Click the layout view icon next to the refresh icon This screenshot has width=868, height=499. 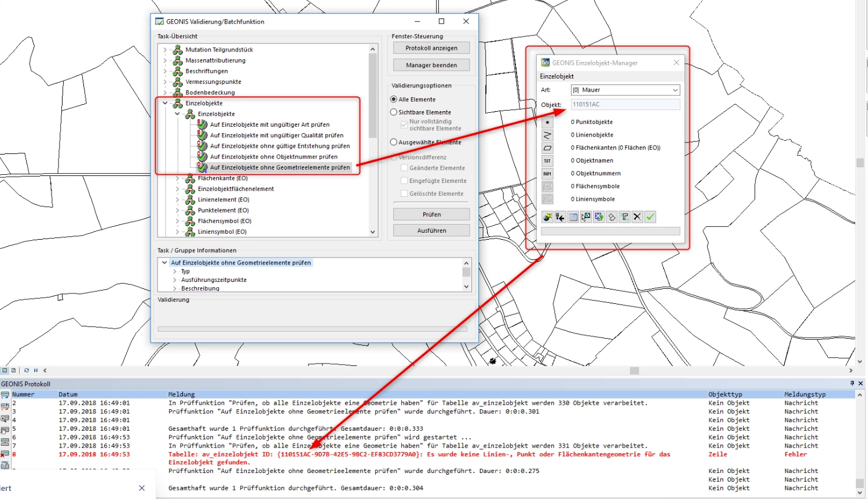click(x=13, y=370)
